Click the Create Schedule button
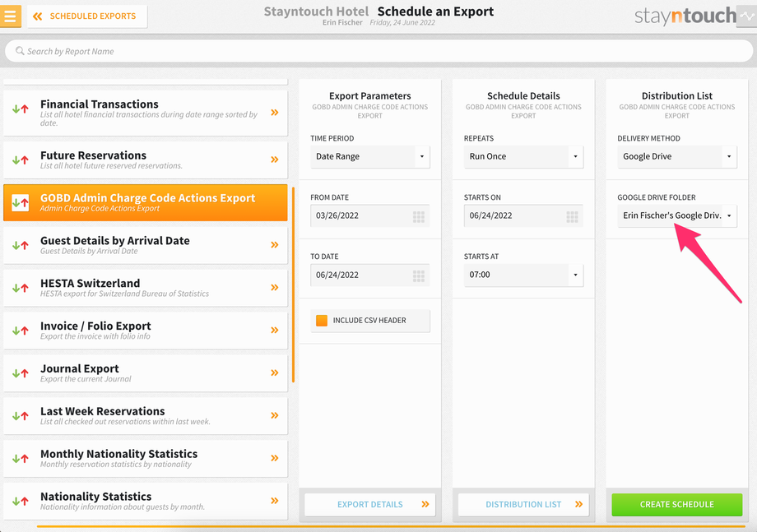This screenshot has height=532, width=757. point(677,505)
